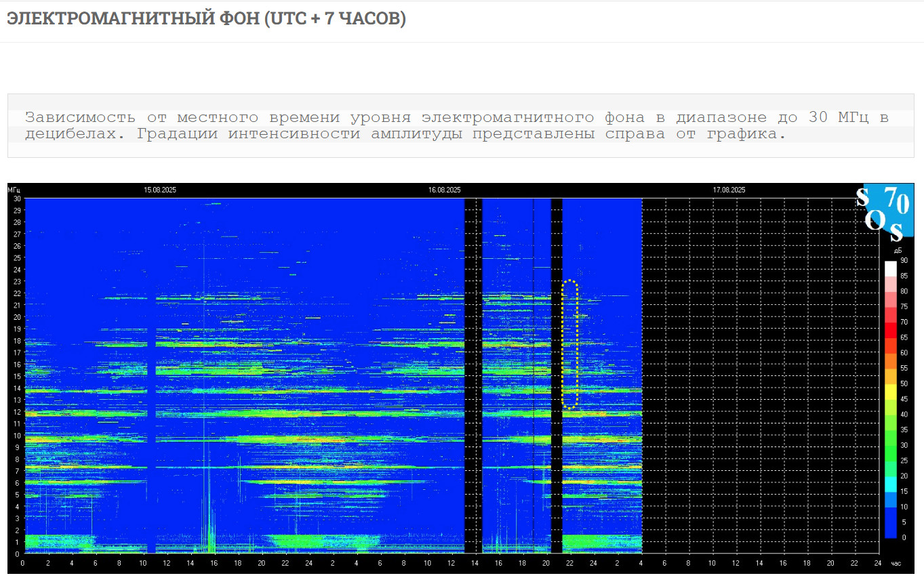The height and width of the screenshot is (582, 924).
Task: Select the 16.08.2025 date label
Action: (444, 190)
